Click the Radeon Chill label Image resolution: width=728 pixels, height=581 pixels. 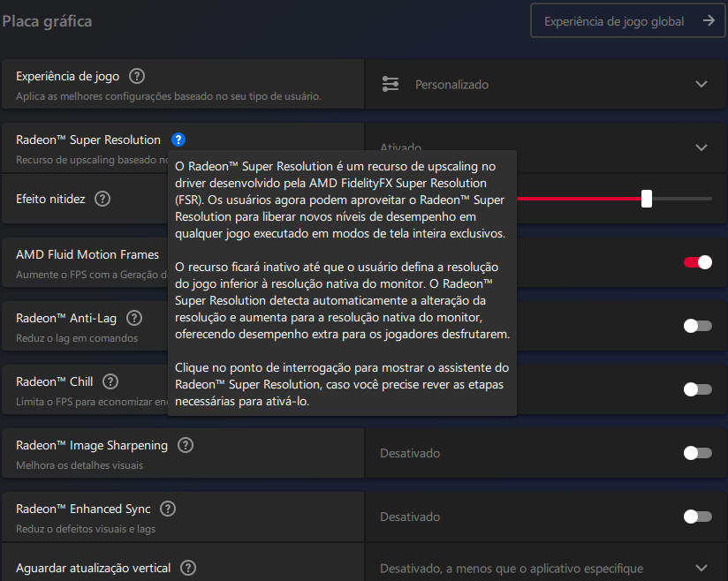point(54,382)
